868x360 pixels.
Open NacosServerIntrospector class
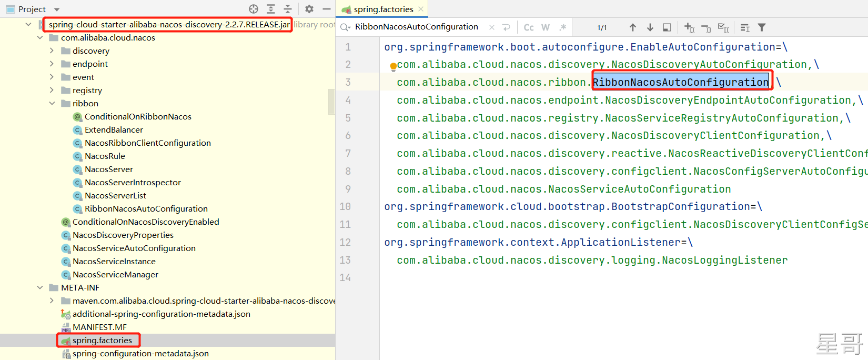point(133,182)
